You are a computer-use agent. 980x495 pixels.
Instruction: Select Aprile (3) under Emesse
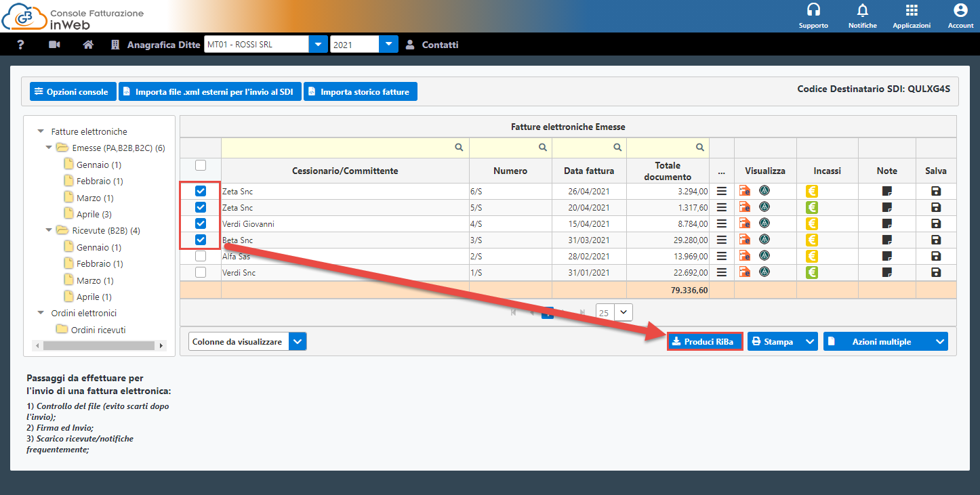tap(94, 215)
